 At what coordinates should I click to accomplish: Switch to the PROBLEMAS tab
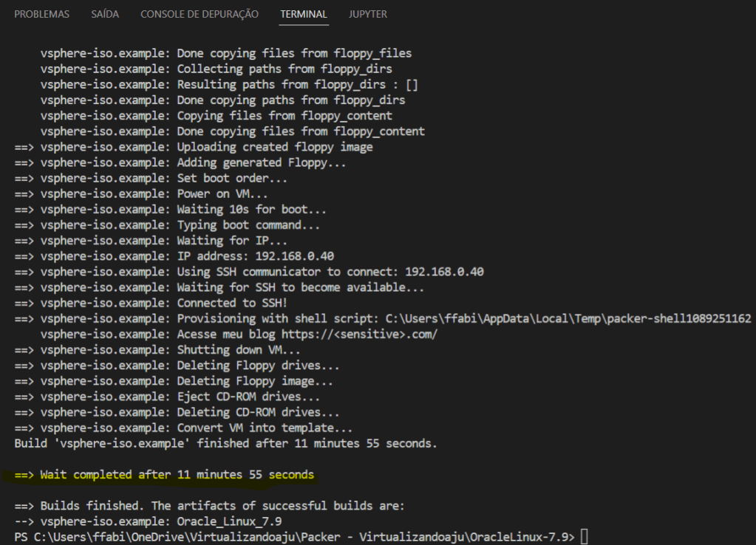tap(41, 14)
